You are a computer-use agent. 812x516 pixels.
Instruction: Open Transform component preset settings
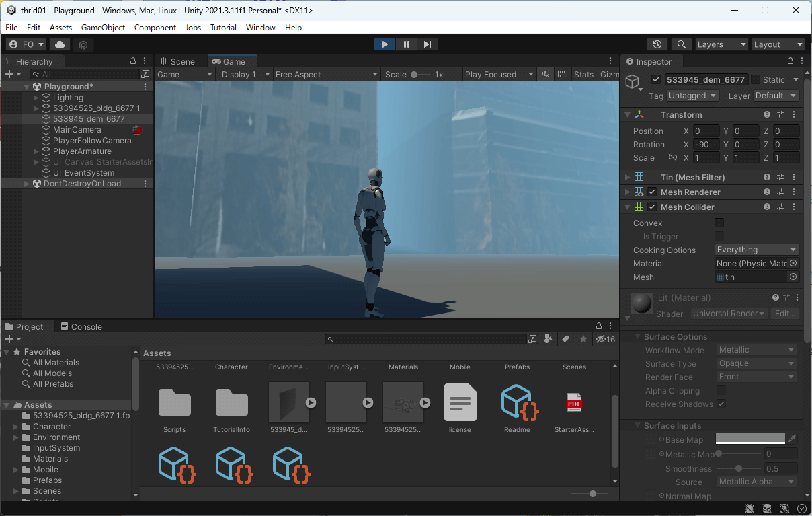coord(780,115)
